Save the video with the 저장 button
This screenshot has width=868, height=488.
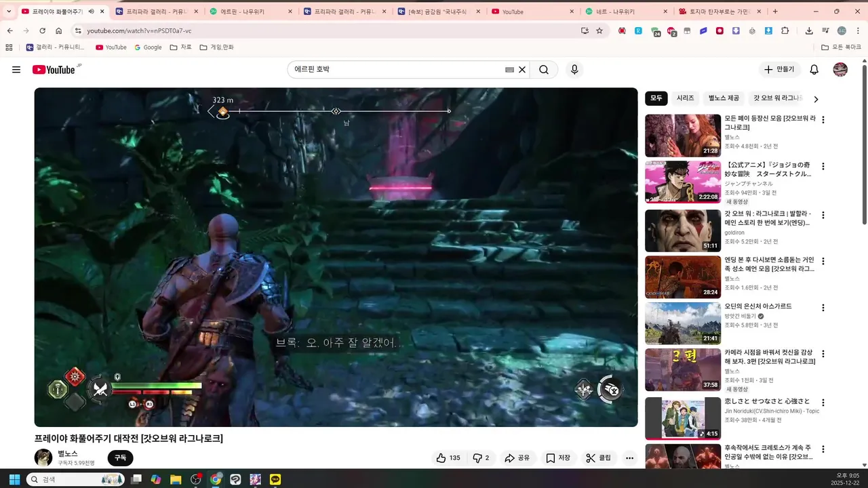click(558, 458)
